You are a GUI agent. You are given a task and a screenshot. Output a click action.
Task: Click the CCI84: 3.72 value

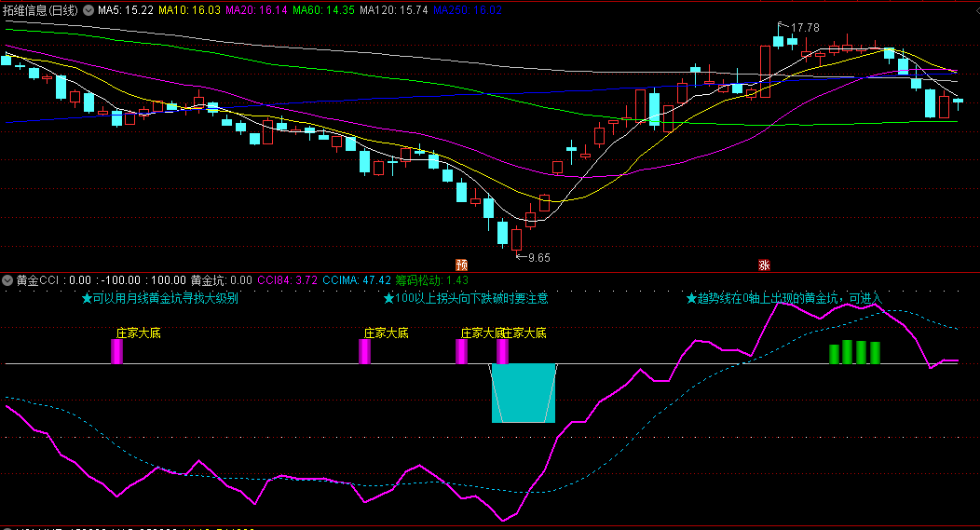click(288, 280)
